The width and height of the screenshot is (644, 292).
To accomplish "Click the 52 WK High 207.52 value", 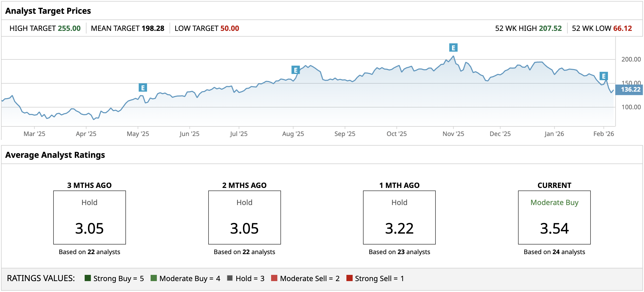I will pyautogui.click(x=550, y=28).
